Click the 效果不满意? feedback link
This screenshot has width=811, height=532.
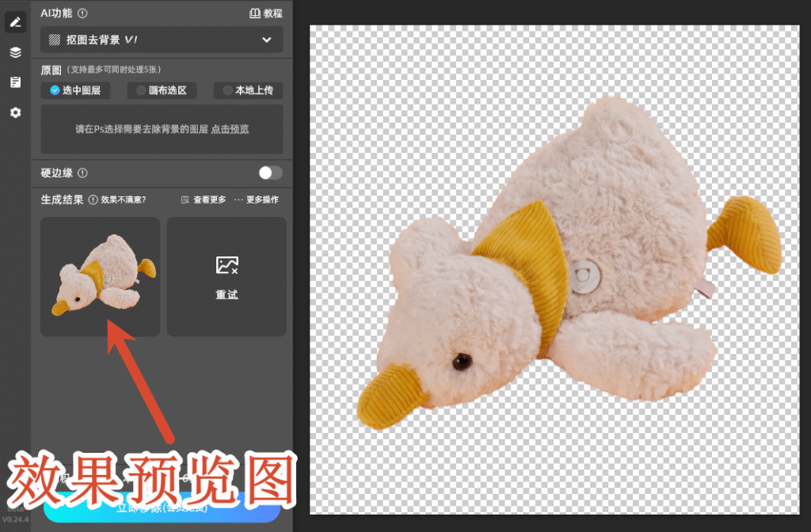point(123,199)
